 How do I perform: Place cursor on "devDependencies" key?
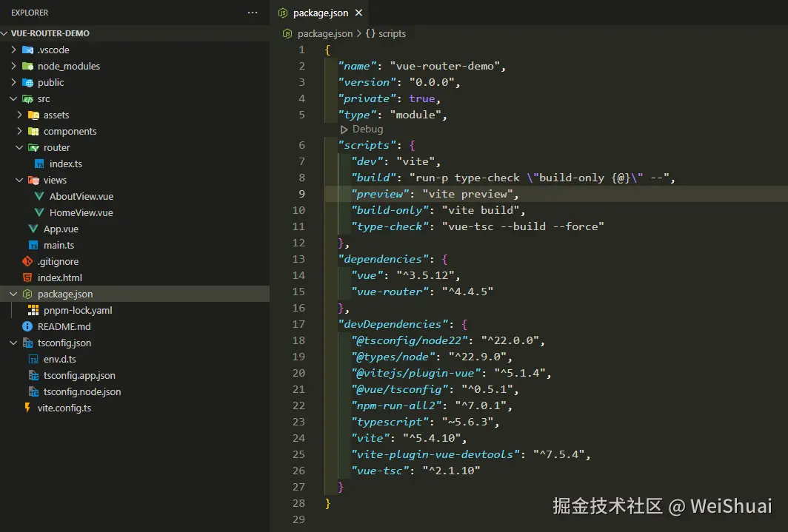coord(393,324)
